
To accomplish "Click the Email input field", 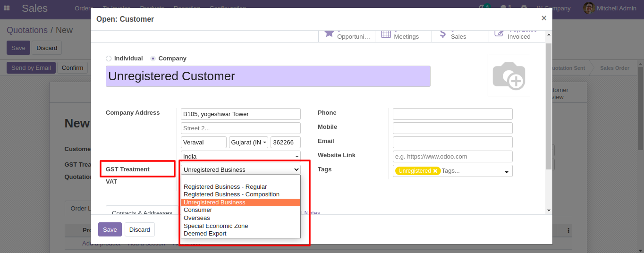I will (x=453, y=142).
